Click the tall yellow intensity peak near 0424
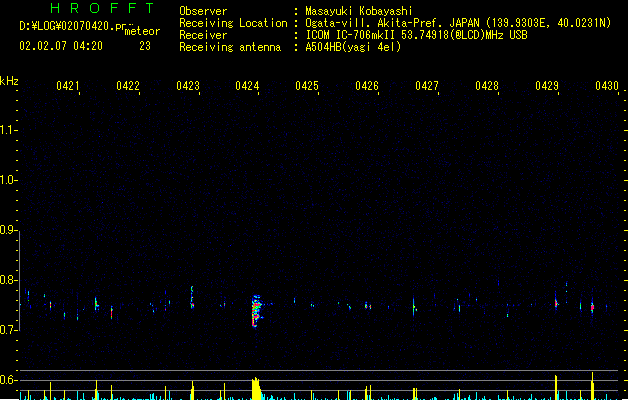Viewport: 629px width, 400px height. pyautogui.click(x=256, y=388)
